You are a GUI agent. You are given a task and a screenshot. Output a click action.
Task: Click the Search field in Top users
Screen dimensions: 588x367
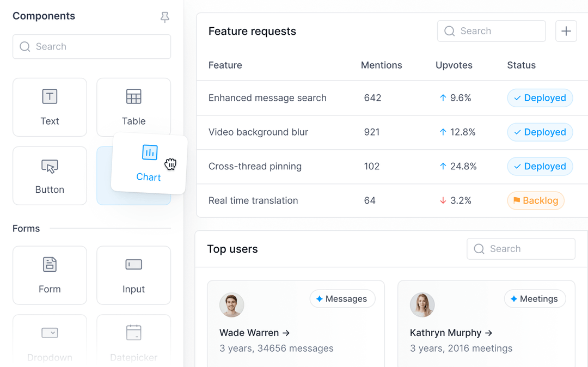520,248
